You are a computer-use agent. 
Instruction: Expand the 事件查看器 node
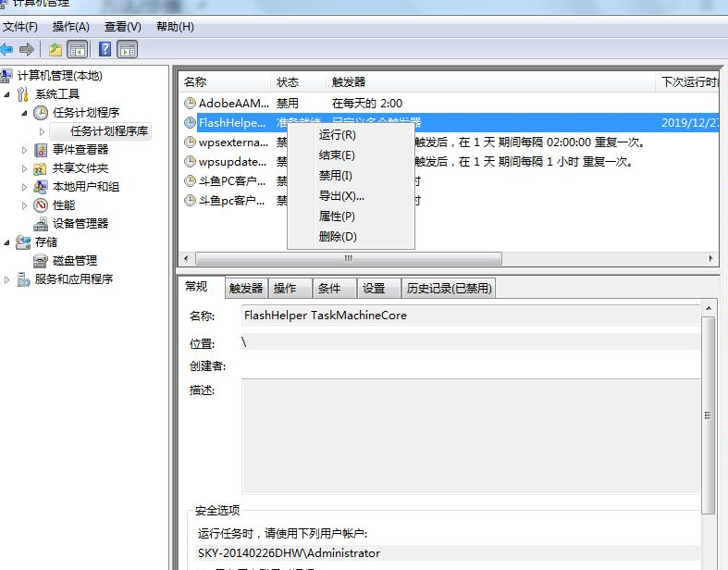tap(25, 150)
